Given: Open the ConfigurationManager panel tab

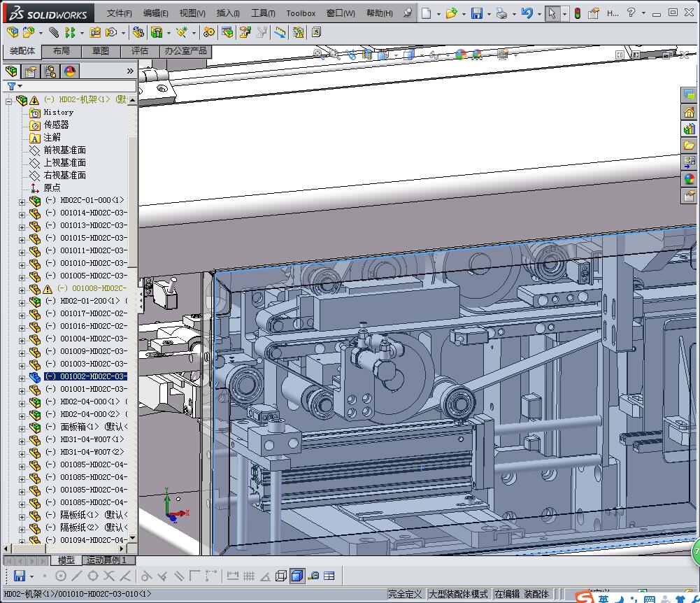Looking at the screenshot, I should tap(50, 71).
